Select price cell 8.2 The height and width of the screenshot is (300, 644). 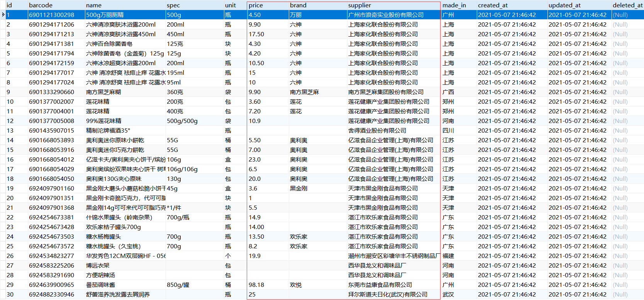click(x=268, y=246)
